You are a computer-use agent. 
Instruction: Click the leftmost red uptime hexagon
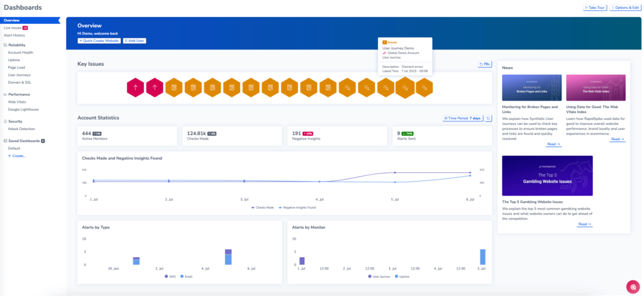(136, 87)
